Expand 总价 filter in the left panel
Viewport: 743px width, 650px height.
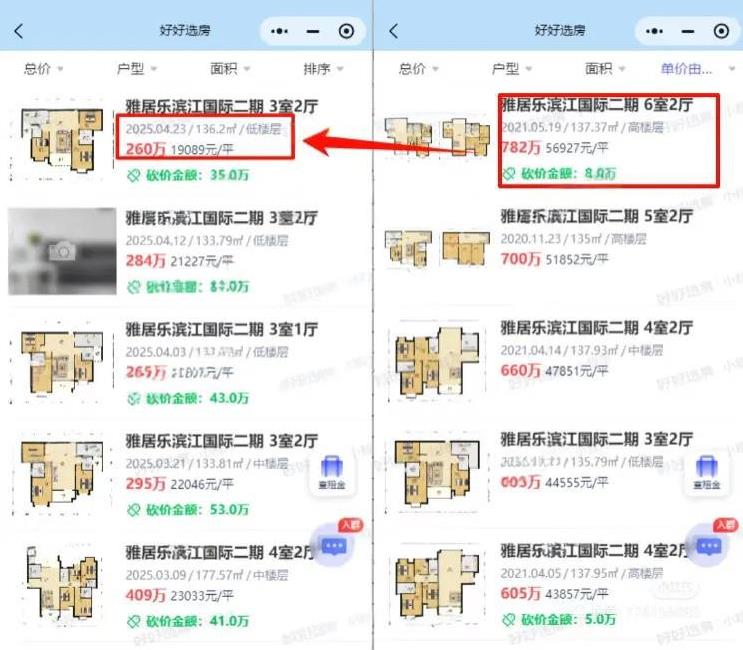click(x=43, y=69)
